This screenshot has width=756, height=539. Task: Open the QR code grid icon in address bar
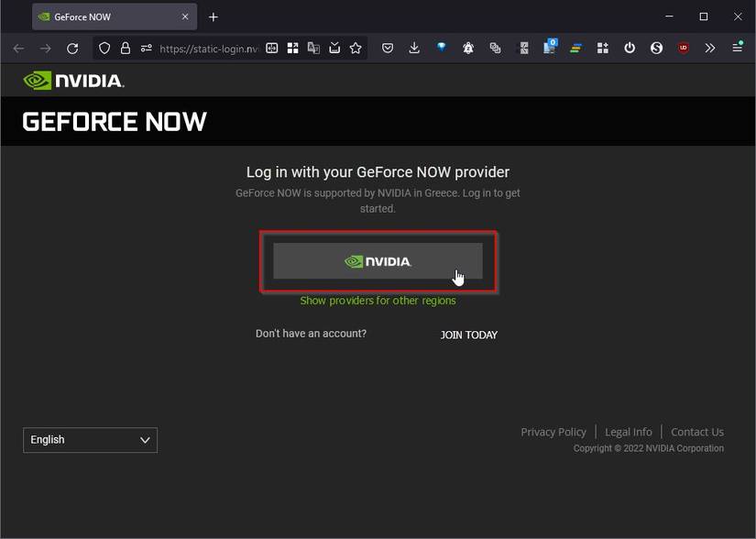292,48
